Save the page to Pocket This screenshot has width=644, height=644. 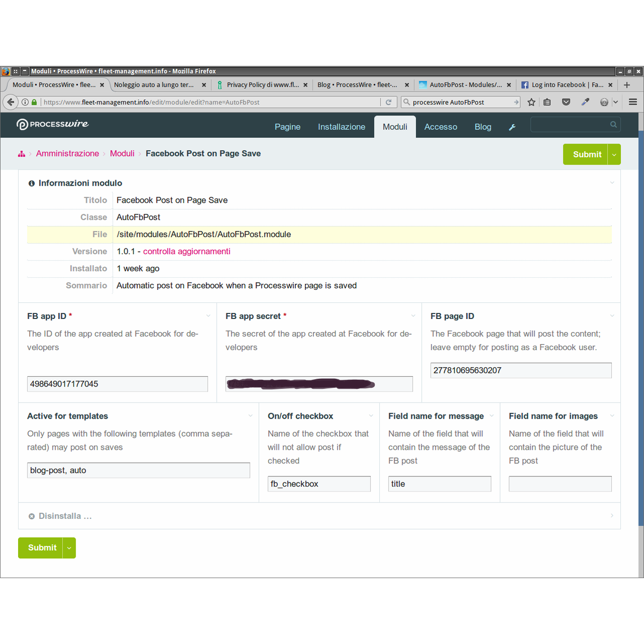tap(566, 102)
